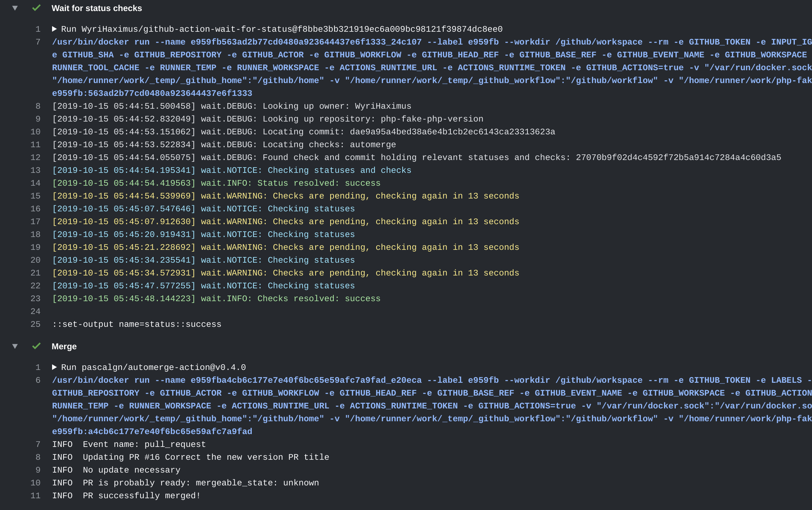Select line number 14 with Status resolved success
Viewport: 812px width, 510px height.
coord(36,183)
